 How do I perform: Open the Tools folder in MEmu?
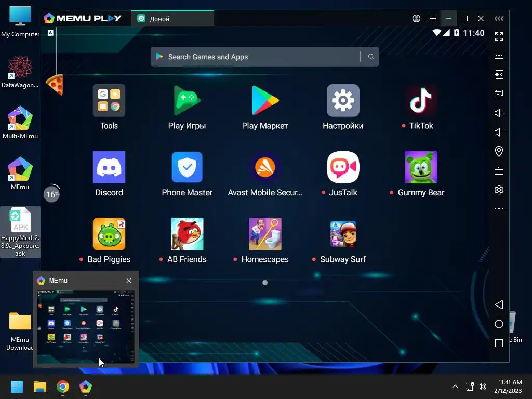coord(109,100)
